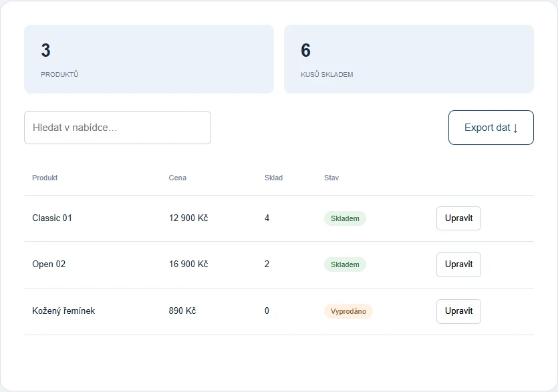Click the Skladem badge in Open 02 row
This screenshot has width=558, height=392.
pos(345,264)
